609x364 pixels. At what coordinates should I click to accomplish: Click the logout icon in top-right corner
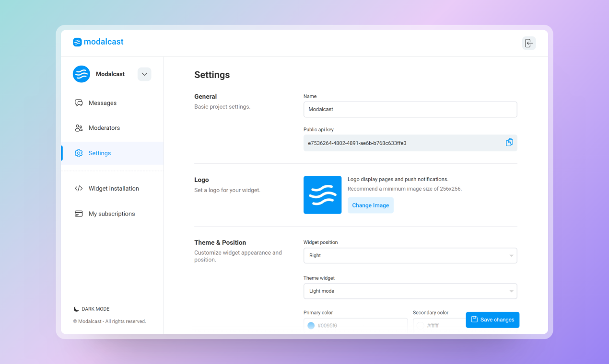[x=529, y=43]
